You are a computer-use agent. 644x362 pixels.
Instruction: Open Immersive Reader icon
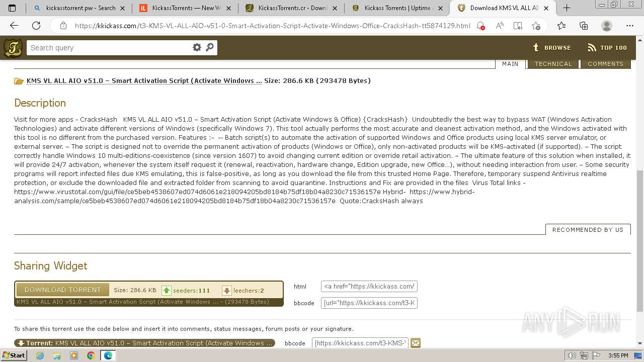pyautogui.click(x=518, y=26)
